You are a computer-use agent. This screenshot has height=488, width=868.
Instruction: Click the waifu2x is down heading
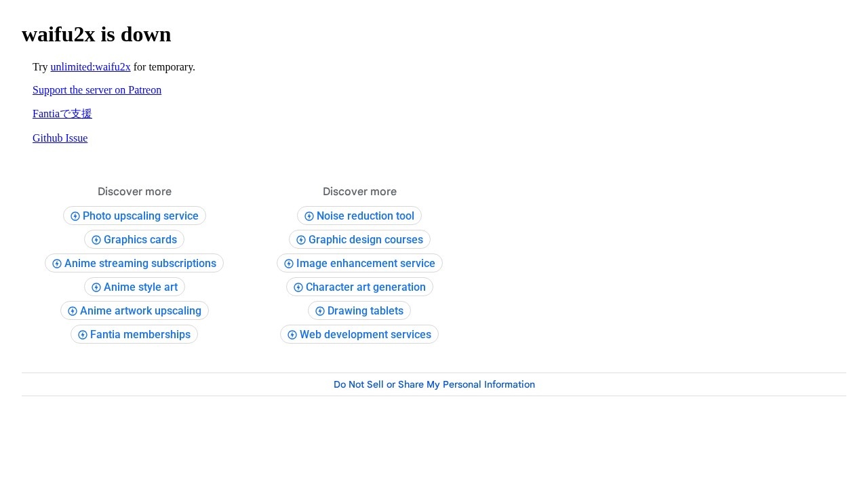coord(96,34)
